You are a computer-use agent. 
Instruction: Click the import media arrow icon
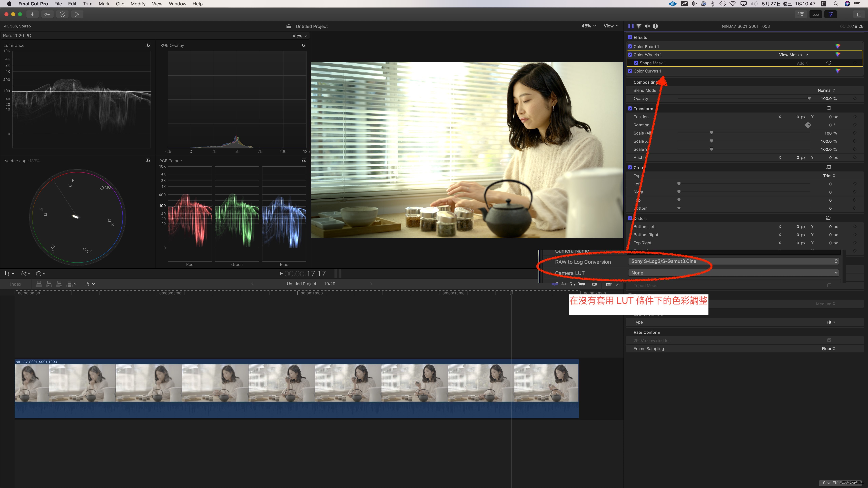(x=33, y=14)
